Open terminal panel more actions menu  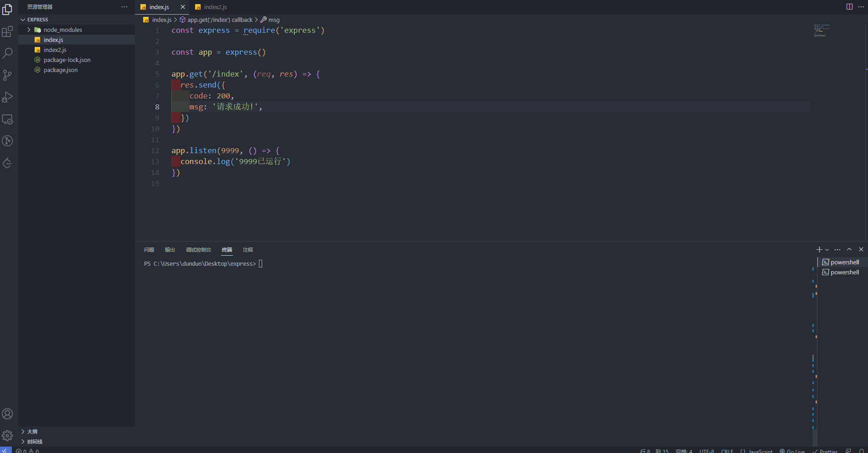click(837, 249)
